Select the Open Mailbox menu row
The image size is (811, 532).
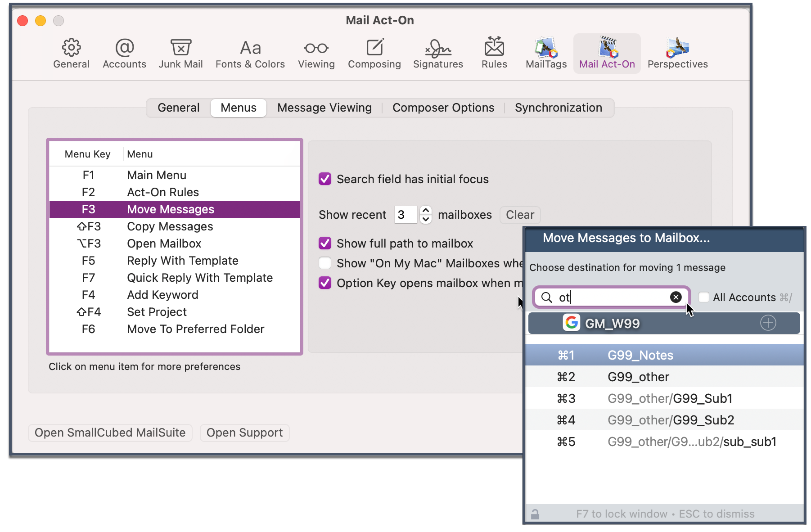(175, 243)
